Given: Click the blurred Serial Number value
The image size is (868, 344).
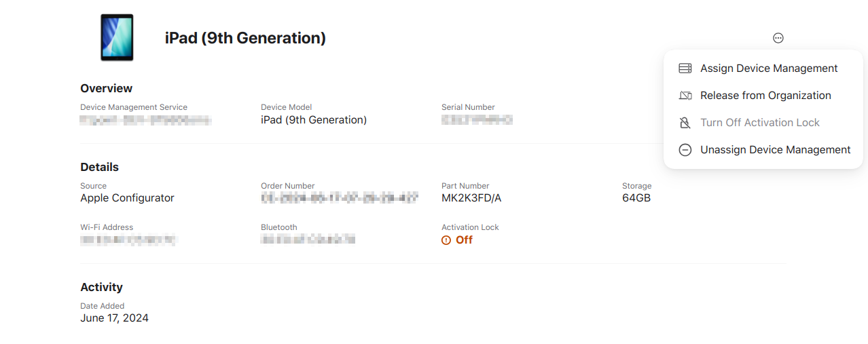Looking at the screenshot, I should [477, 120].
